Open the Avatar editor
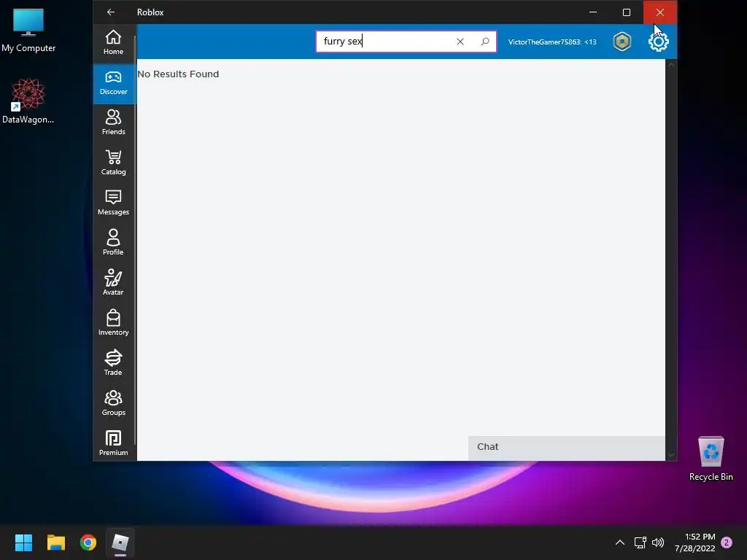The width and height of the screenshot is (747, 560). [x=113, y=283]
